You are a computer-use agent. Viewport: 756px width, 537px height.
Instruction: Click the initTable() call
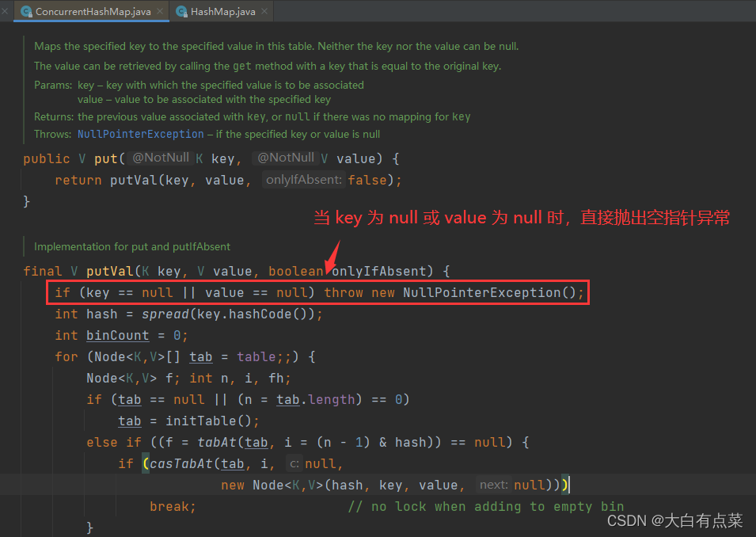coord(208,421)
